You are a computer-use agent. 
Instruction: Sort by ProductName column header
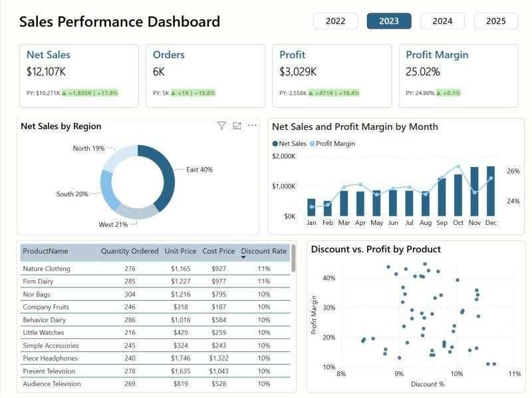pyautogui.click(x=45, y=251)
